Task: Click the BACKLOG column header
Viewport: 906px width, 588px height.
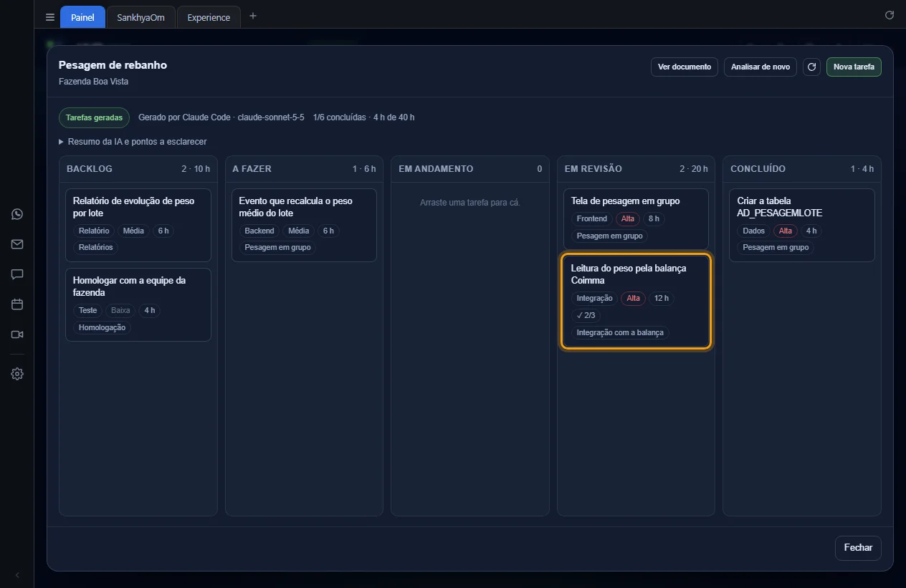Action: point(138,169)
